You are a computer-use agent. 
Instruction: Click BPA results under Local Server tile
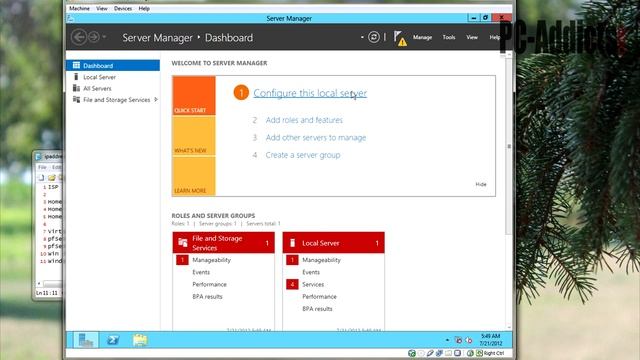point(317,309)
